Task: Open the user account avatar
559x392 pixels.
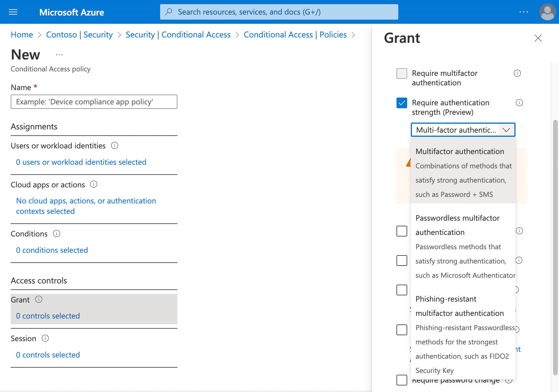Action: [x=547, y=12]
